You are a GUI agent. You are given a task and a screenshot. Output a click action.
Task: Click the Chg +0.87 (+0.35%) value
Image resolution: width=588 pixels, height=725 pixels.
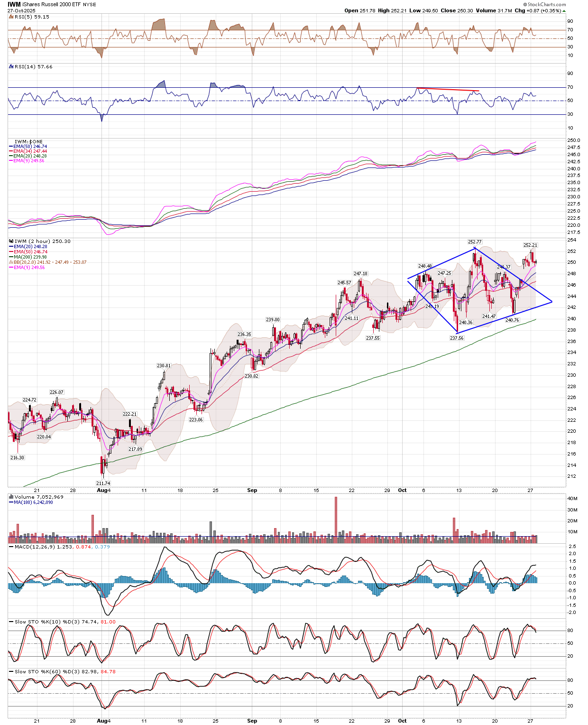(540, 10)
